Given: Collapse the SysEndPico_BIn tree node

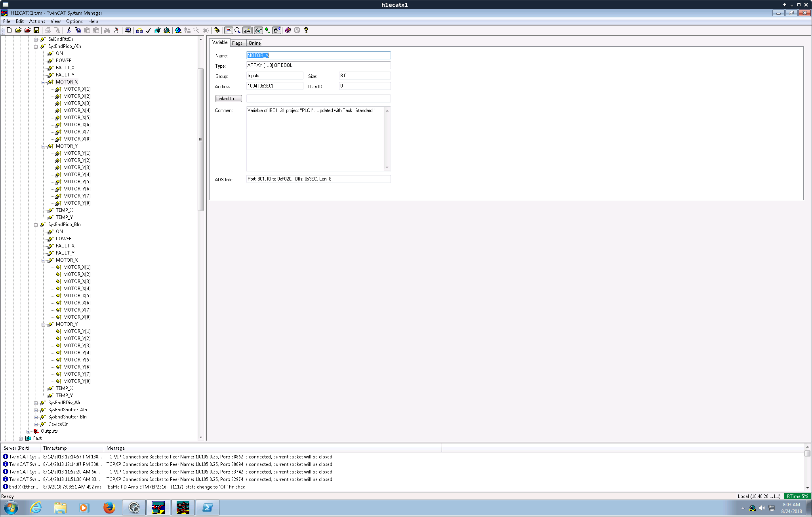Looking at the screenshot, I should (36, 225).
